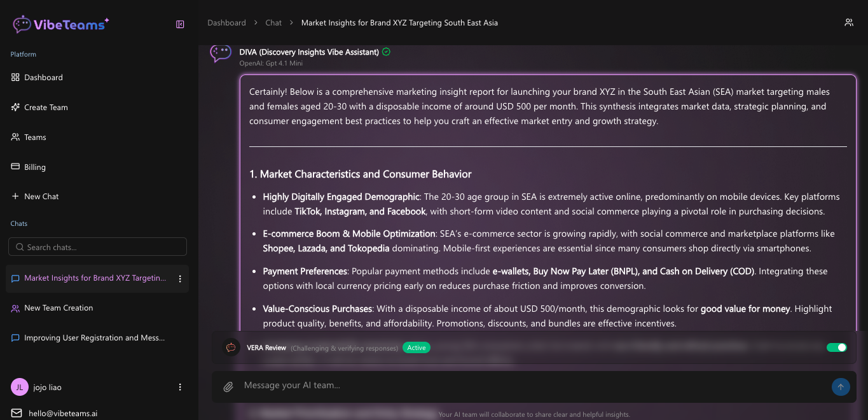Open team members icon top right

click(x=849, y=23)
